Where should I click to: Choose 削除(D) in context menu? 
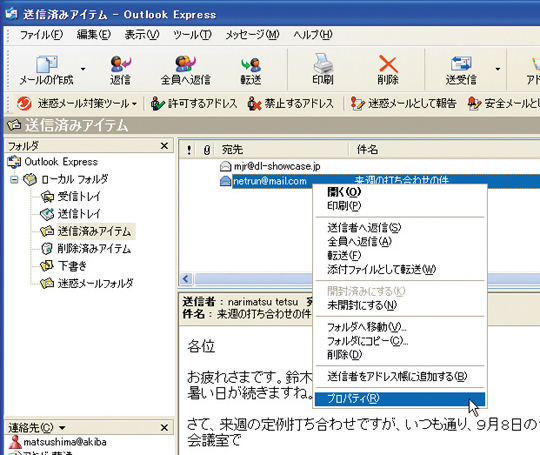[399, 354]
